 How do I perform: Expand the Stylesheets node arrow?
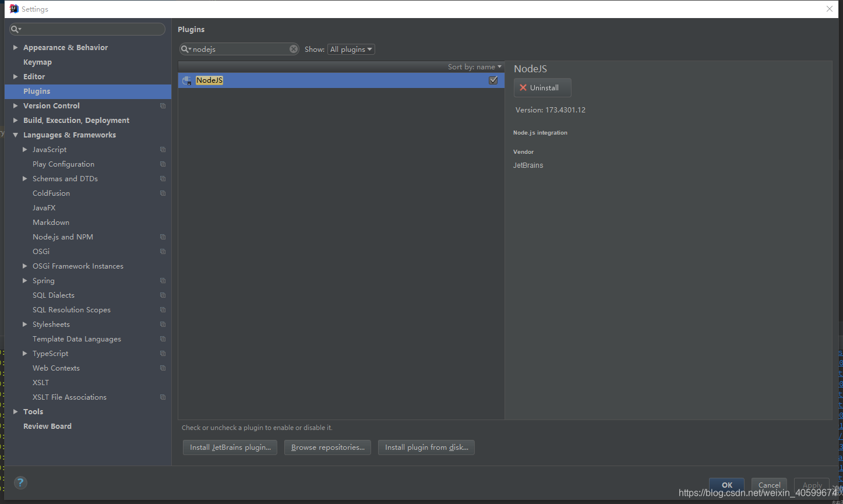24,324
